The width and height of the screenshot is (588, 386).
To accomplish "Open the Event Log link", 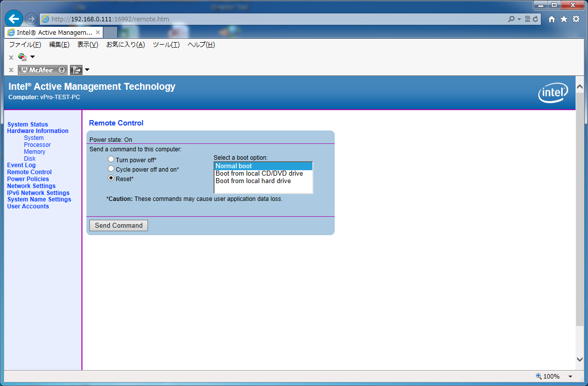I will point(21,165).
